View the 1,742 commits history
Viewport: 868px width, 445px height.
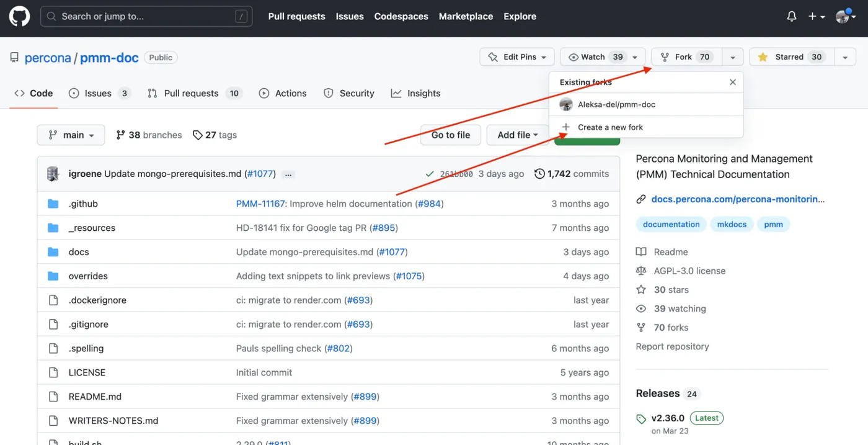[x=572, y=174]
